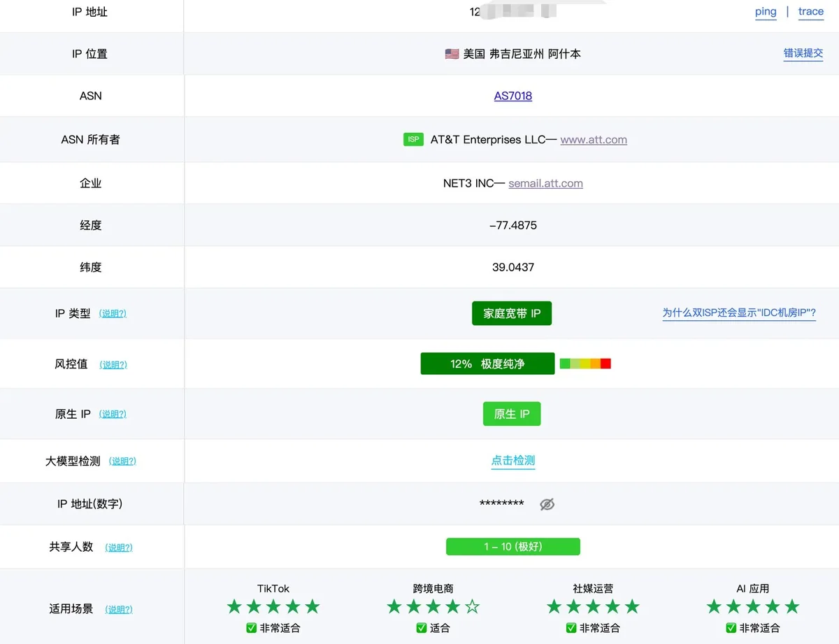Click the 1 – 10 (极好) shared users bar
This screenshot has width=839, height=644.
coord(513,547)
